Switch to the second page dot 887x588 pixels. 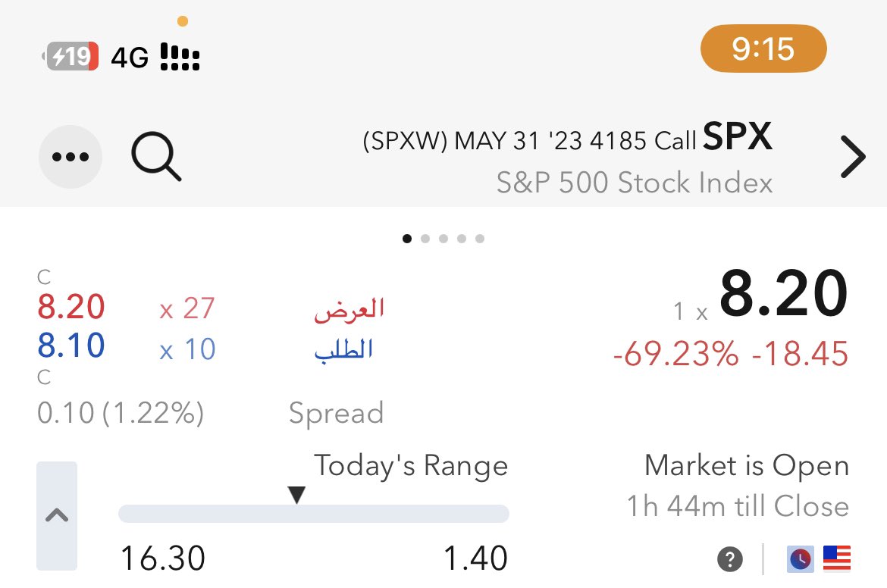(425, 239)
